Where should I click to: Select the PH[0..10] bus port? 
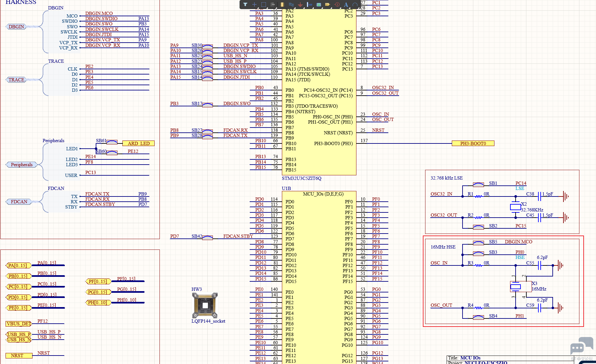coord(98,303)
